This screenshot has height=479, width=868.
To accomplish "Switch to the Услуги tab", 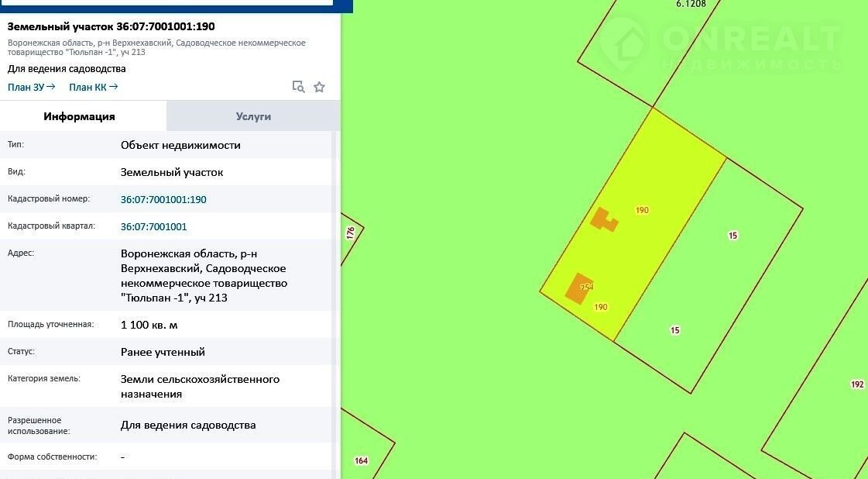I will pyautogui.click(x=253, y=116).
